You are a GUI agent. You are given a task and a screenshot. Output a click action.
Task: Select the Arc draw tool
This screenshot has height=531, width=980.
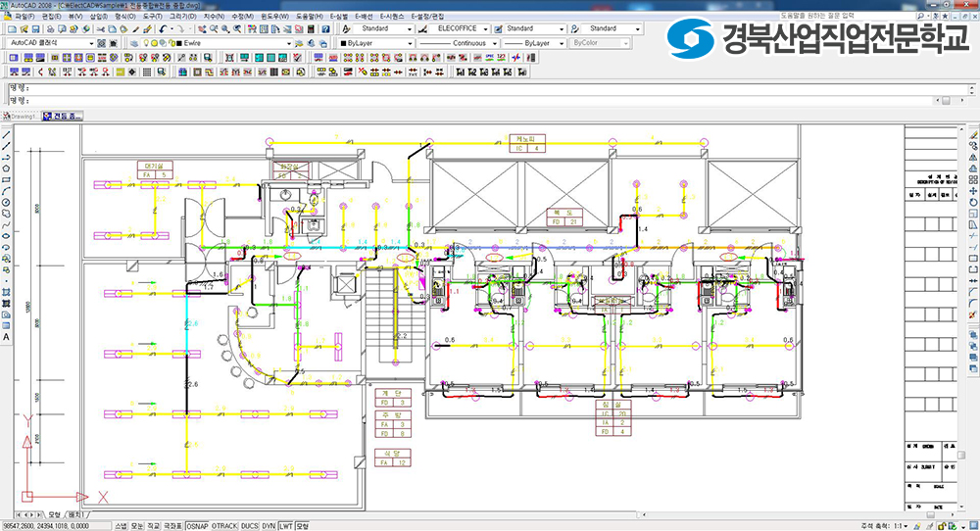(x=6, y=191)
